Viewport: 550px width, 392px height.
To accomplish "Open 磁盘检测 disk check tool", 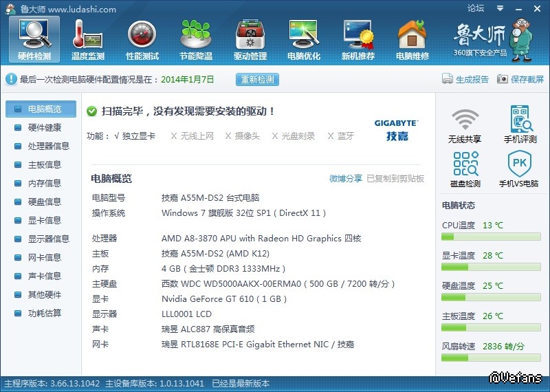I will pyautogui.click(x=465, y=164).
